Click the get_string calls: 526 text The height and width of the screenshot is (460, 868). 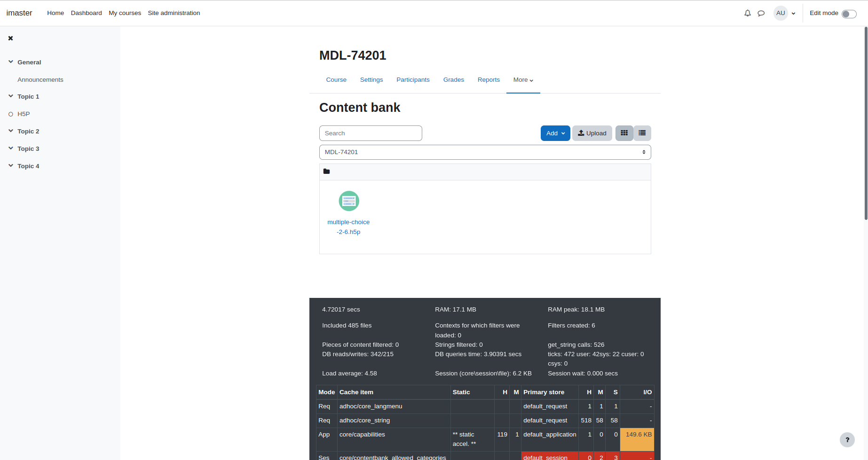point(576,345)
